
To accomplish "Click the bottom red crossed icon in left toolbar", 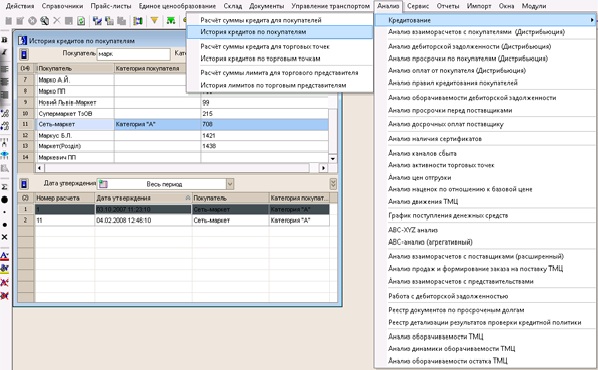I will 5,296.
